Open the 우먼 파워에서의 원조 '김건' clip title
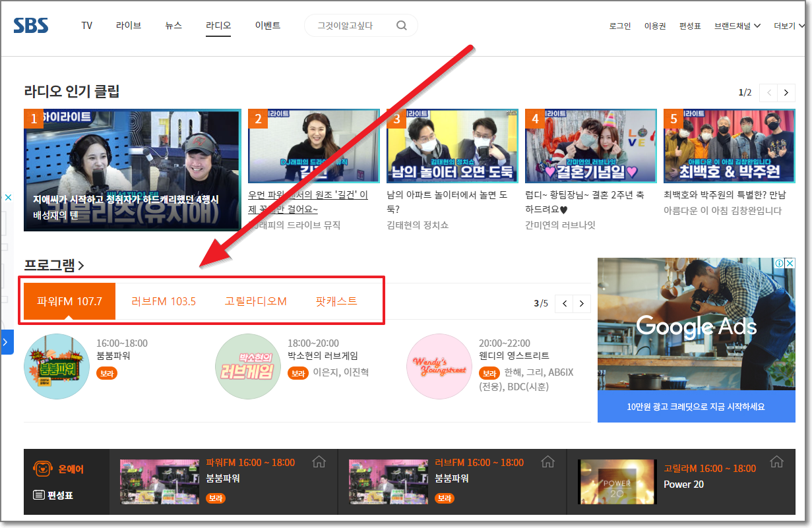Viewport: 812px width, 528px height. point(309,202)
